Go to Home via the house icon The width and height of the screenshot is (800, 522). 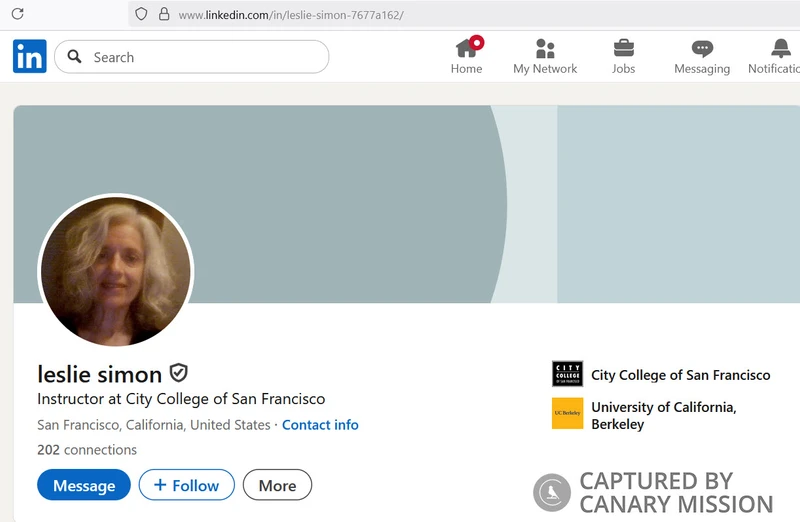(x=466, y=48)
